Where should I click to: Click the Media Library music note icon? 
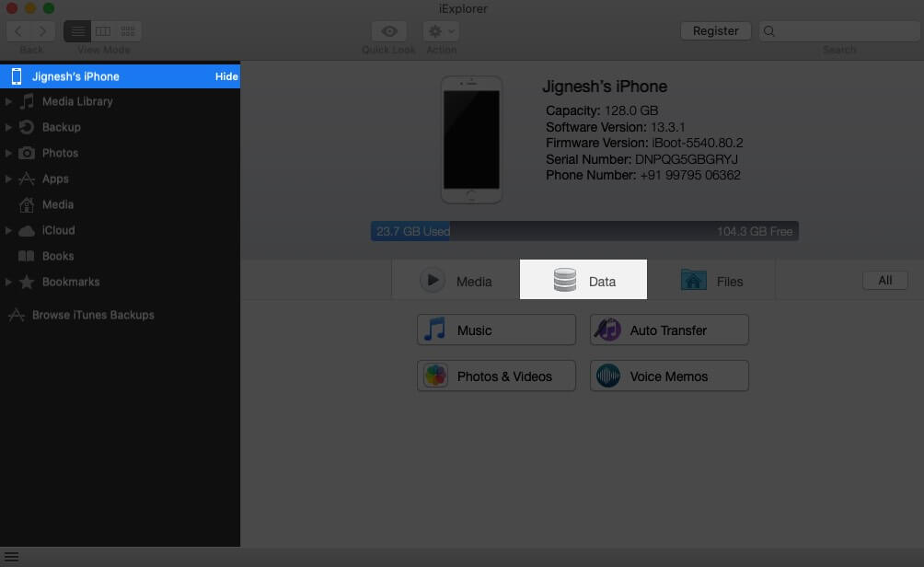pyautogui.click(x=27, y=101)
